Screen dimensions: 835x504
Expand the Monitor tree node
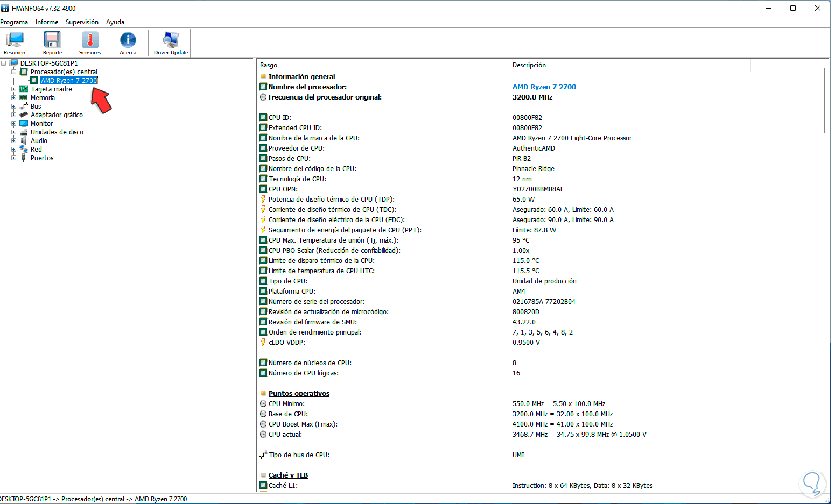click(14, 123)
